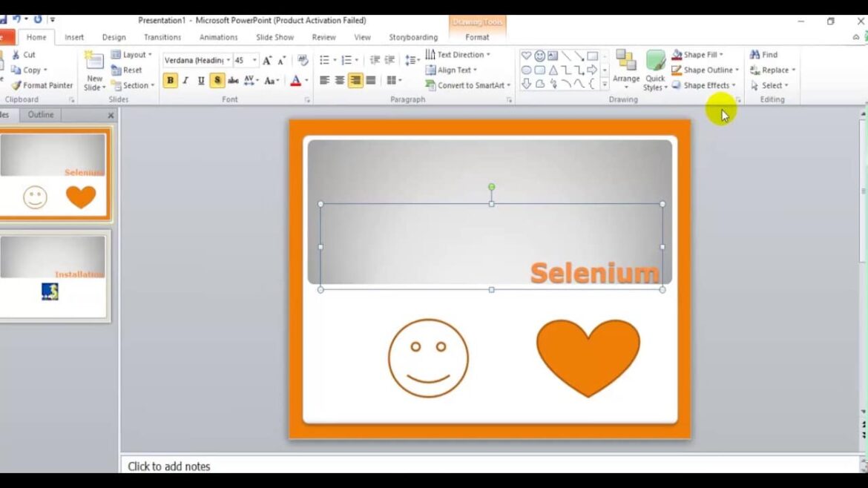Click the Clear All Formatting icon
This screenshot has height=488, width=868.
[x=303, y=60]
